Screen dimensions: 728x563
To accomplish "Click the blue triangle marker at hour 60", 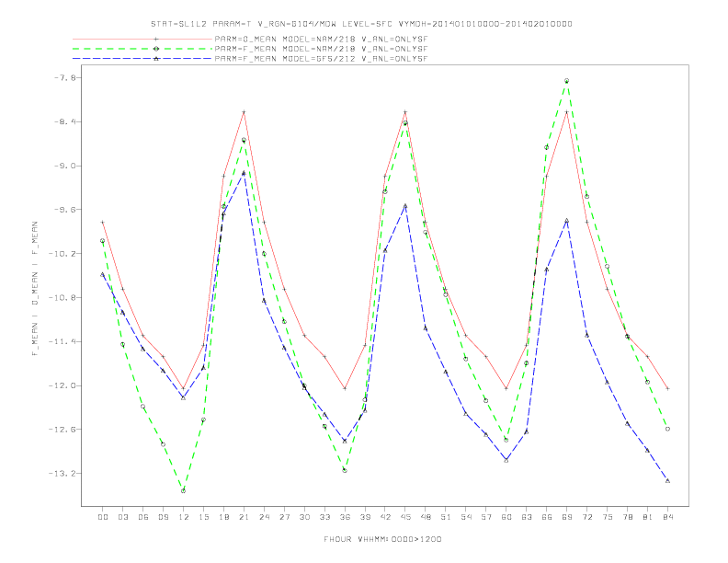I will click(x=506, y=460).
